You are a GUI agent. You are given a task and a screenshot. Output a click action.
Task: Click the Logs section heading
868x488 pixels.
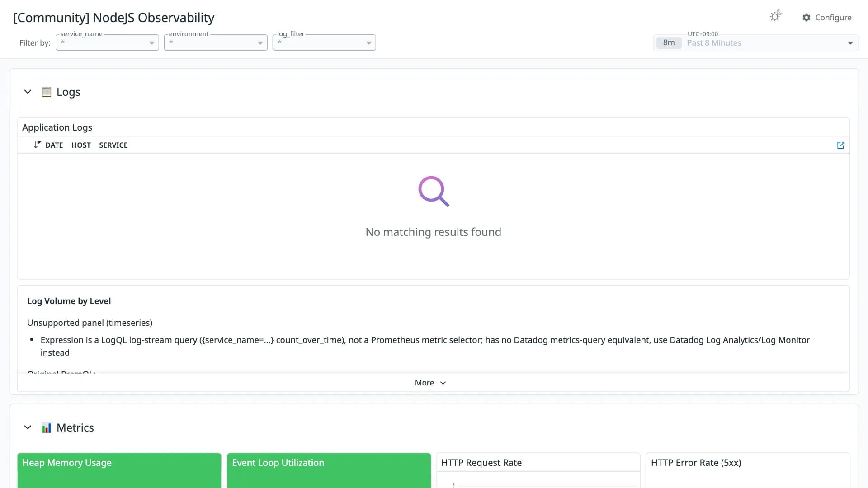(x=68, y=92)
